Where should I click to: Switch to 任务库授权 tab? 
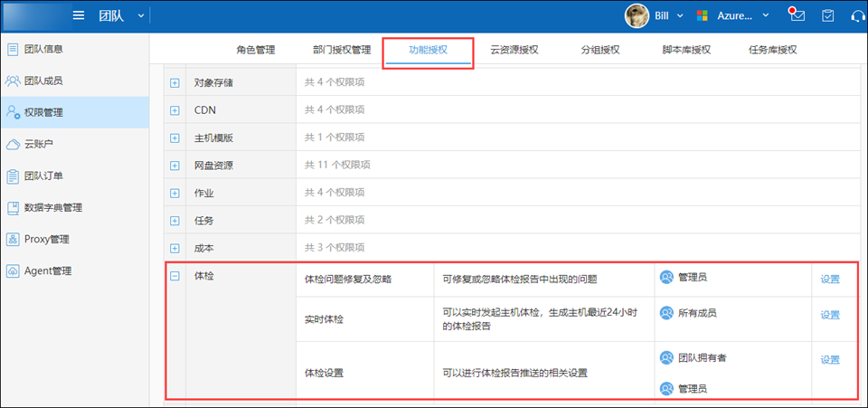pos(772,50)
